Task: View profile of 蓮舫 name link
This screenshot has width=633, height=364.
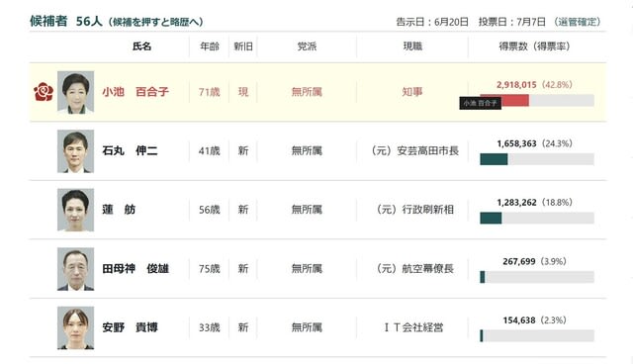Action: pos(119,210)
